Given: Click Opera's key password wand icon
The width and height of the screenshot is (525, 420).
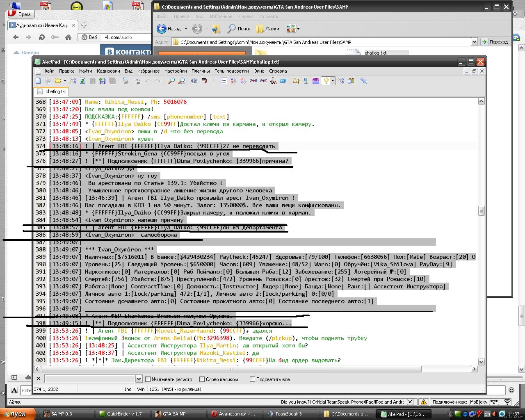Looking at the screenshot, I should coord(55,37).
